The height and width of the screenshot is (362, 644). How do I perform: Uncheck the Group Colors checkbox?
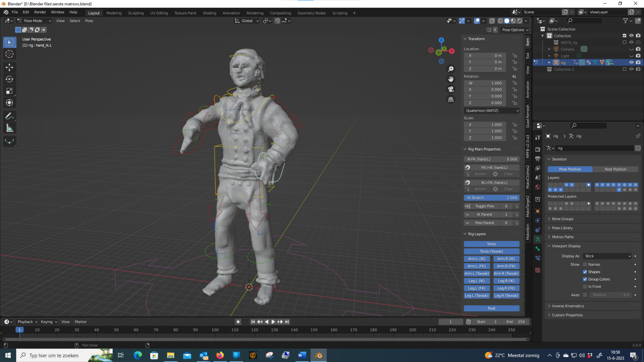585,279
